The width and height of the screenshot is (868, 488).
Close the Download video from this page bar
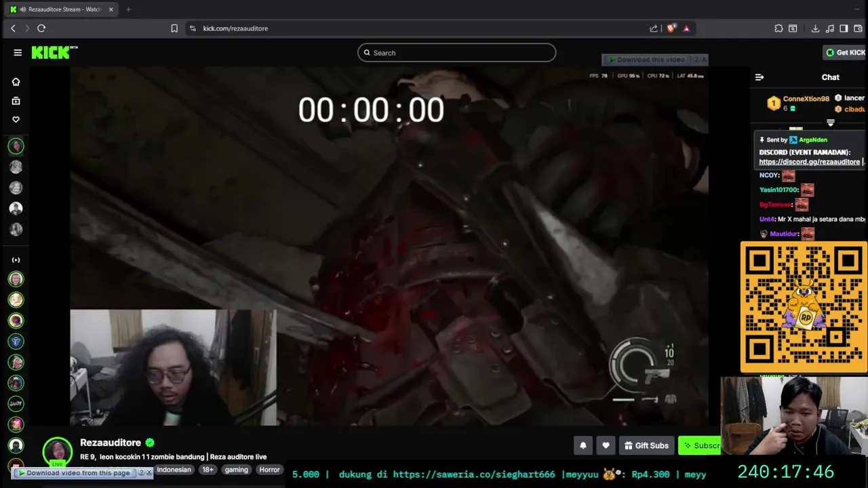pos(149,473)
